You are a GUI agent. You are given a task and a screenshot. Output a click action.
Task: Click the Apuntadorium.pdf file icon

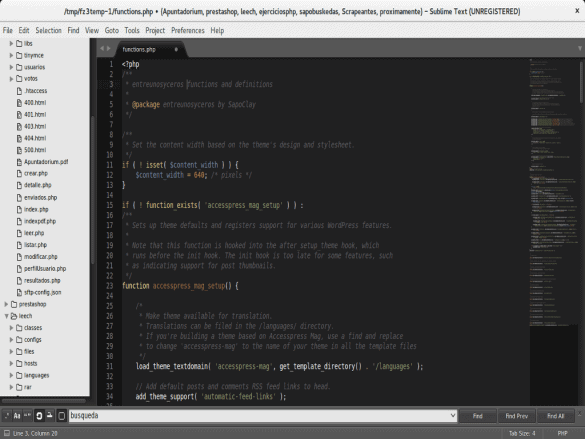point(19,162)
